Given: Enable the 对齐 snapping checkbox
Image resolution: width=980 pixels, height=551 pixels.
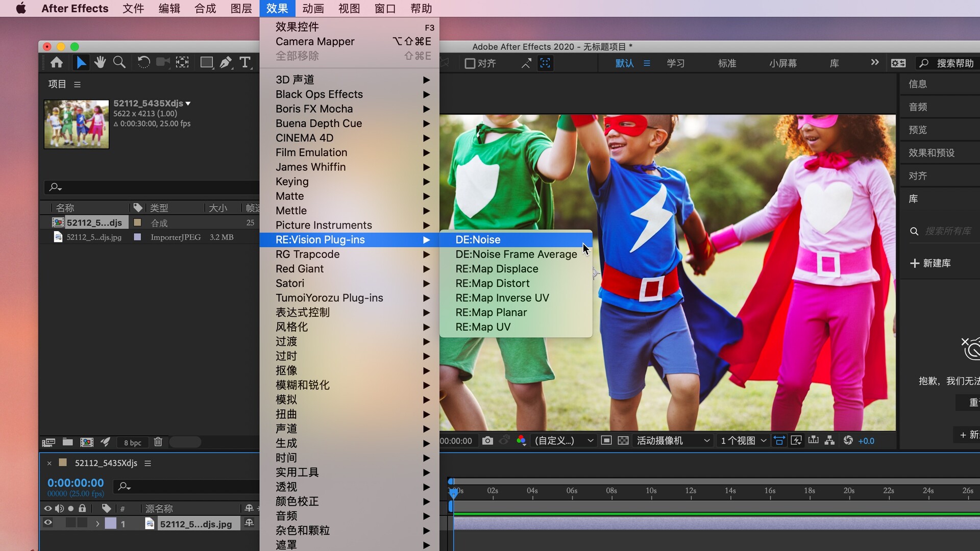Looking at the screenshot, I should click(470, 63).
